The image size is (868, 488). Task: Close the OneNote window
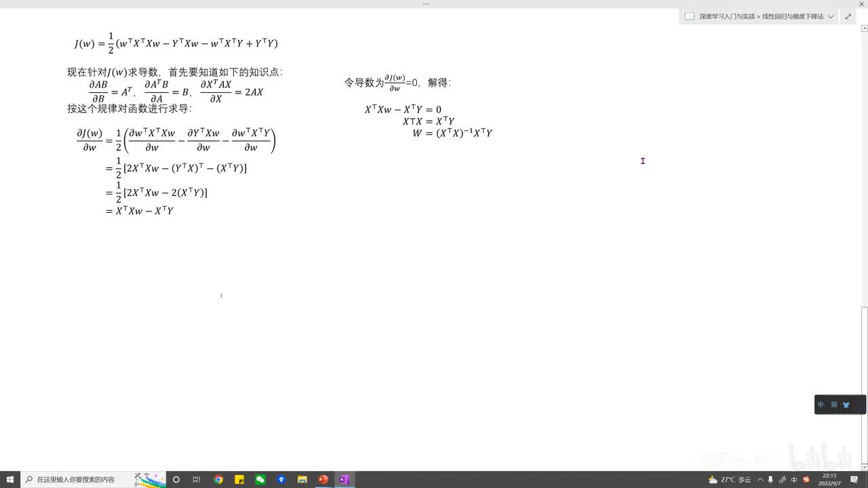point(862,4)
